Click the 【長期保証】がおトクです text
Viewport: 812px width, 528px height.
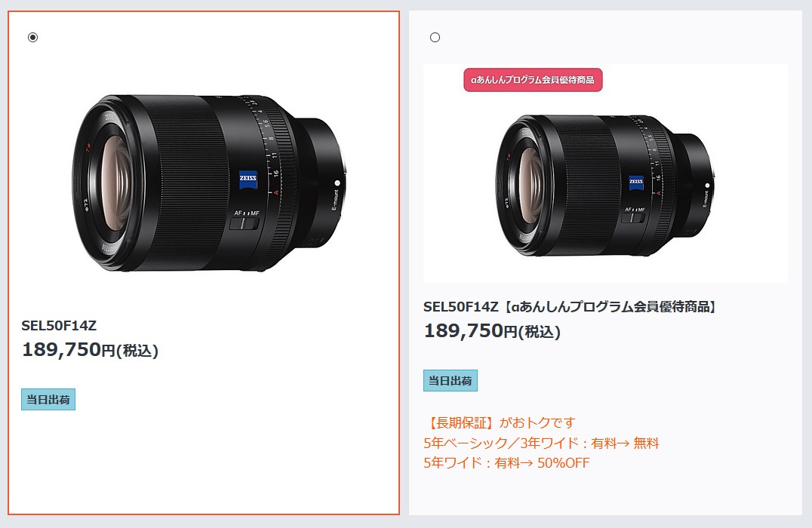point(500,423)
